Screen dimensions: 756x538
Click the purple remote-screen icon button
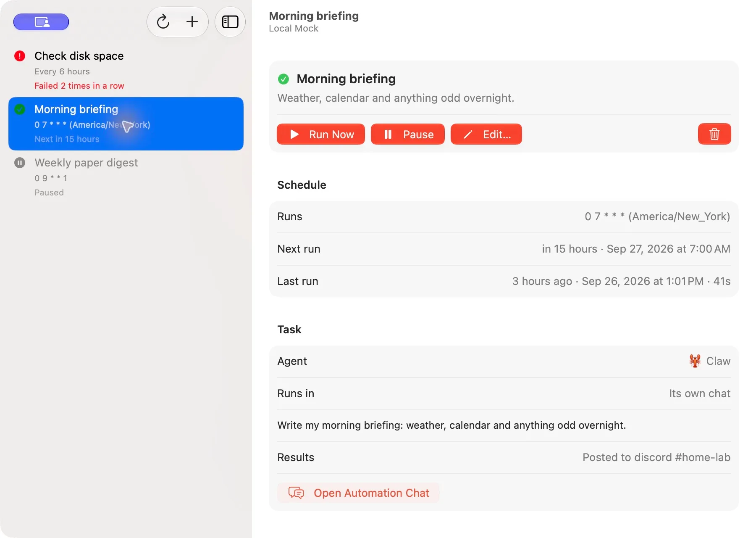tap(41, 22)
